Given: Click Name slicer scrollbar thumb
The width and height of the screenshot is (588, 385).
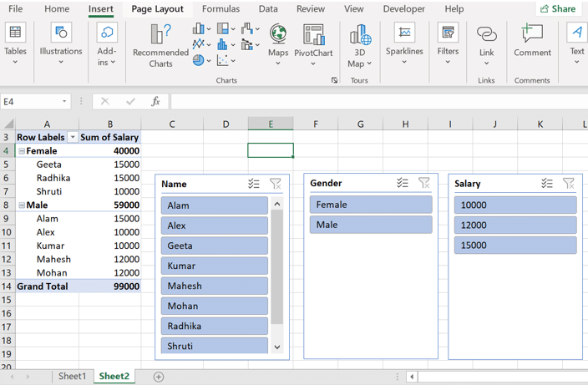Looking at the screenshot, I should [277, 267].
